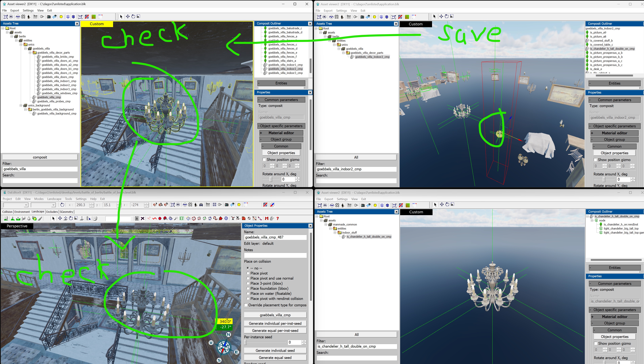Viewport: 644px width, 364px height.
Task: Switch to the Occluders tab
Action: (x=52, y=212)
